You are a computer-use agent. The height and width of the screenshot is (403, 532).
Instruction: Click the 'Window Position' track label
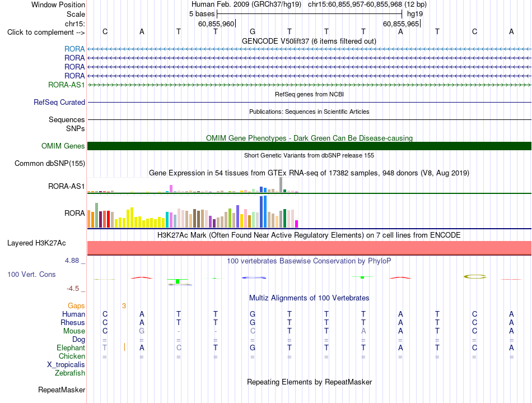(58, 4)
